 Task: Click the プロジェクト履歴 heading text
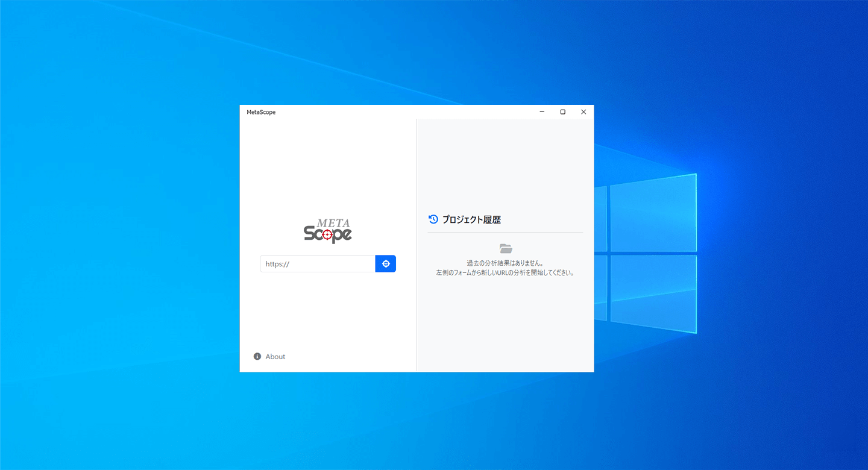(471, 220)
